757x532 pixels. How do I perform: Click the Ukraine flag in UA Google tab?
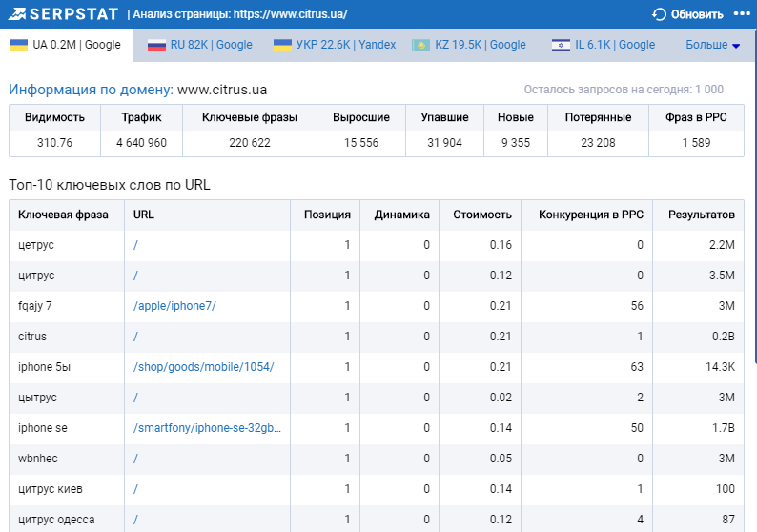click(19, 45)
